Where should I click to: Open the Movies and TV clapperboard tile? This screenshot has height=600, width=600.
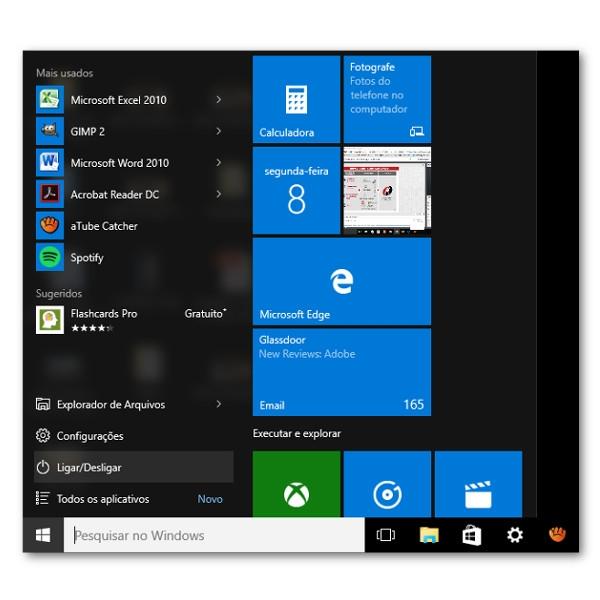pos(478,484)
